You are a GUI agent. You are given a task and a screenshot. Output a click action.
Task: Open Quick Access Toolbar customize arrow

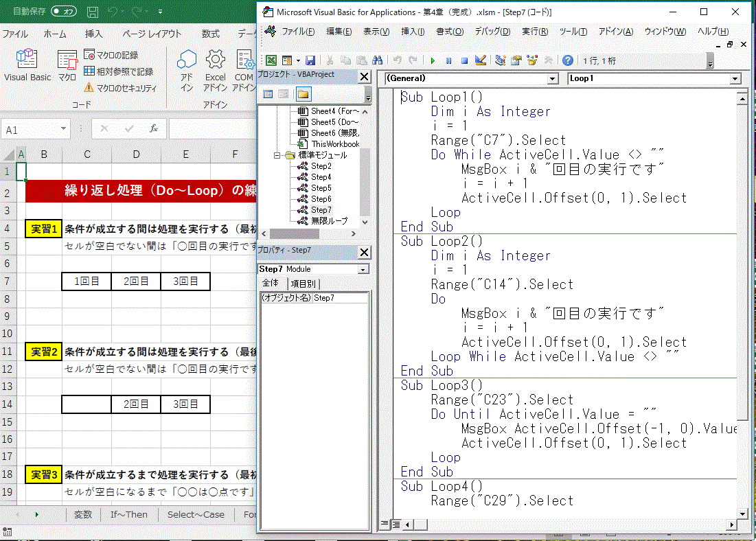pyautogui.click(x=160, y=12)
